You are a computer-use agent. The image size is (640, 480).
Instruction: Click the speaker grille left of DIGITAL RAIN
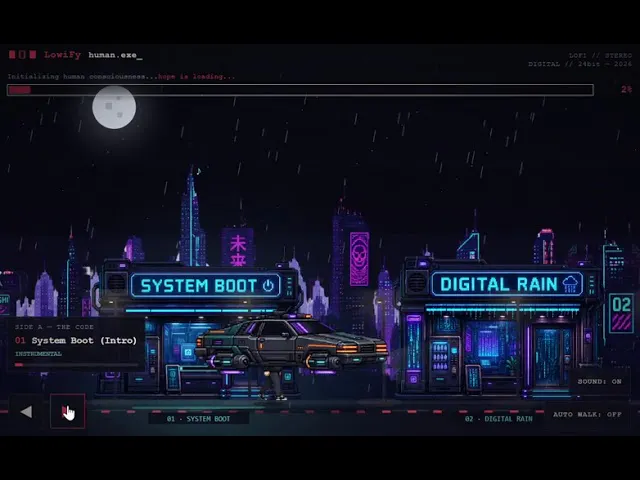[416, 282]
